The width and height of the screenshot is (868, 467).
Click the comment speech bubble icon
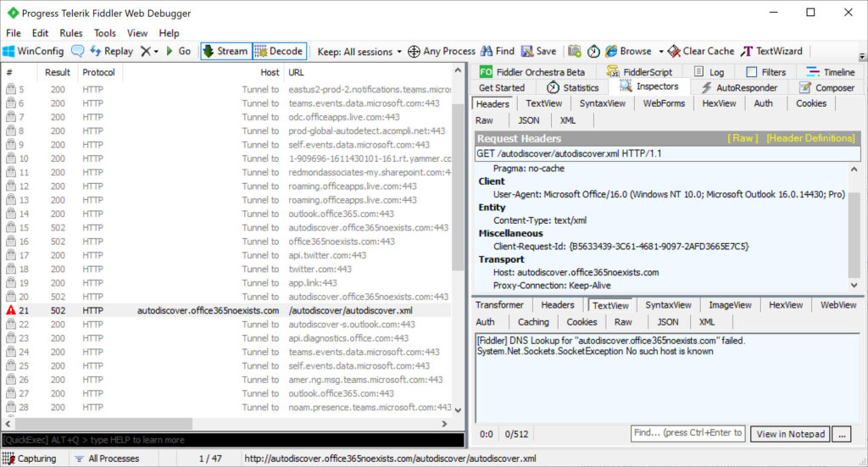(77, 52)
